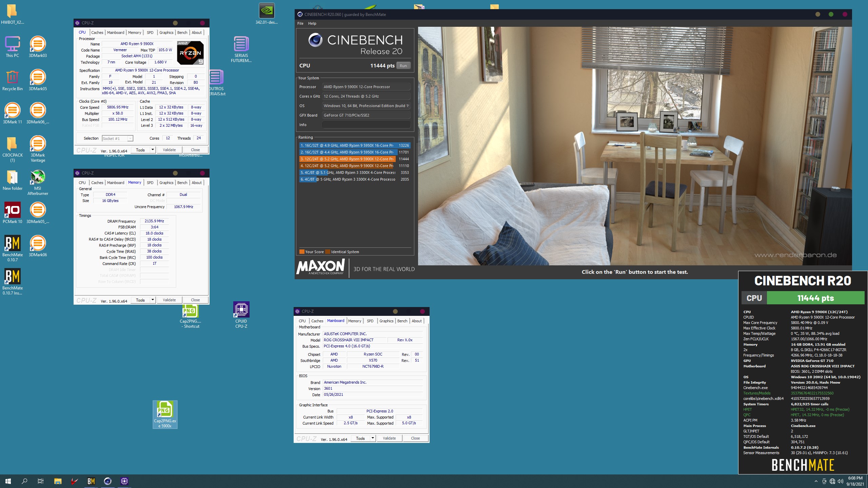Open Tools dropdown arrow in Memory CPU-Z window

click(x=153, y=300)
